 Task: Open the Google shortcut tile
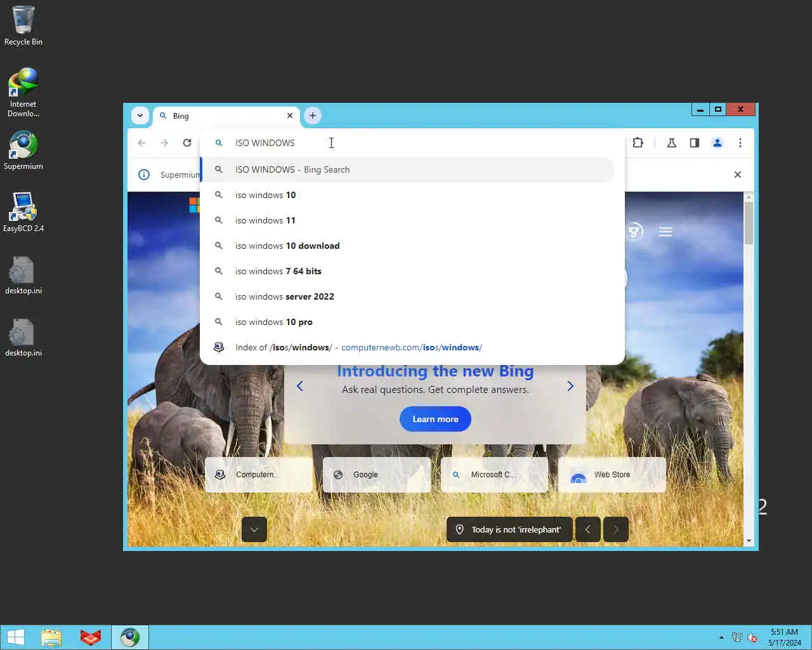pos(377,475)
